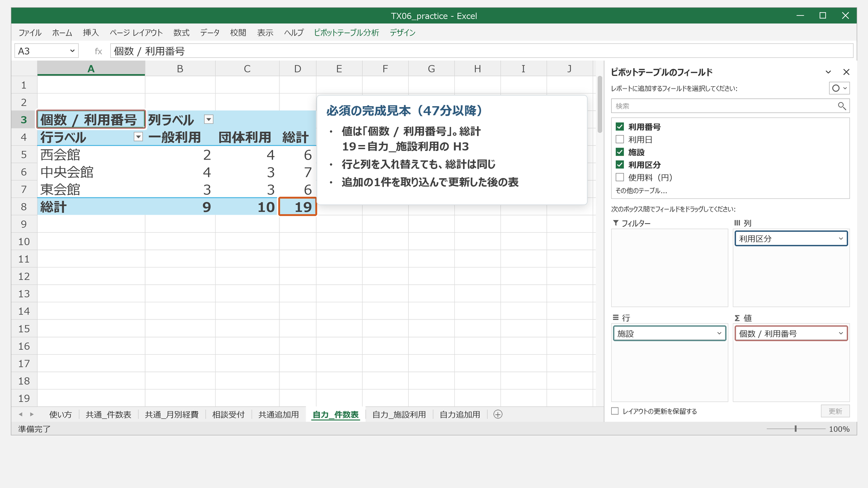868x488 pixels.
Task: Switch to the 使い方 sheet tab
Action: 60,415
